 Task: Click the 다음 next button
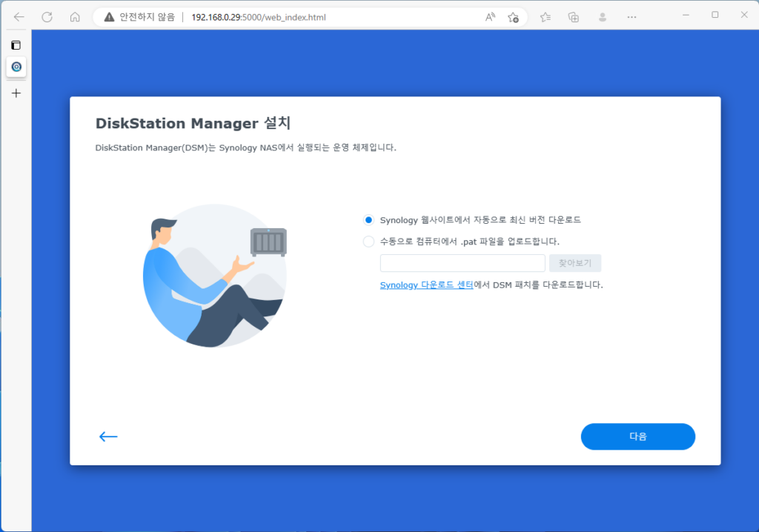point(638,436)
